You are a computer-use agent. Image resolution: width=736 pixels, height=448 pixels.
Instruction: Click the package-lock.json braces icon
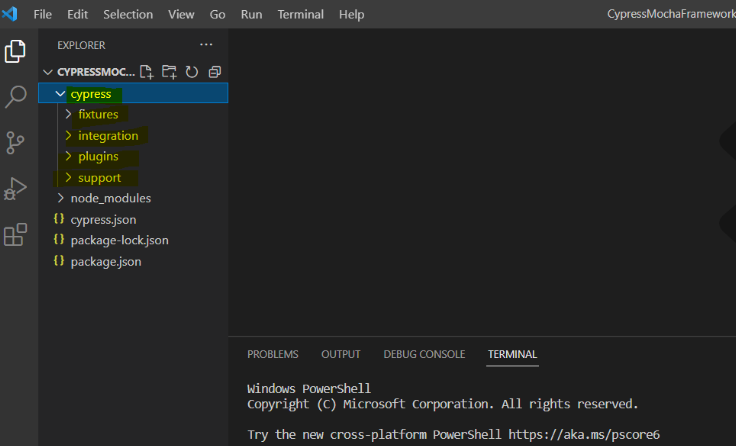[59, 239]
